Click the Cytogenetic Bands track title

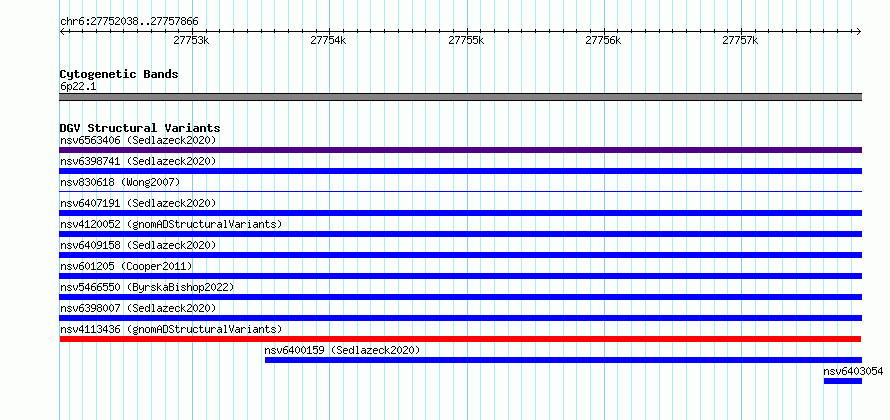[119, 74]
